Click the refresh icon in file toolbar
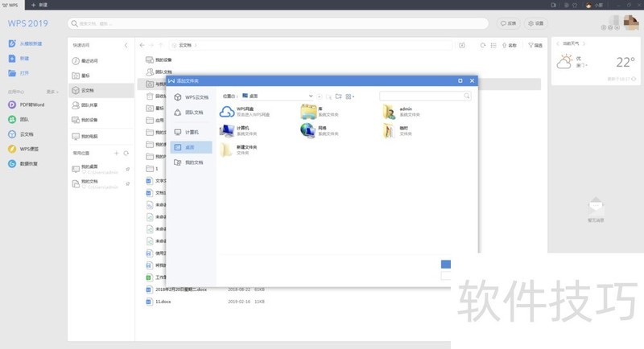 [x=482, y=45]
